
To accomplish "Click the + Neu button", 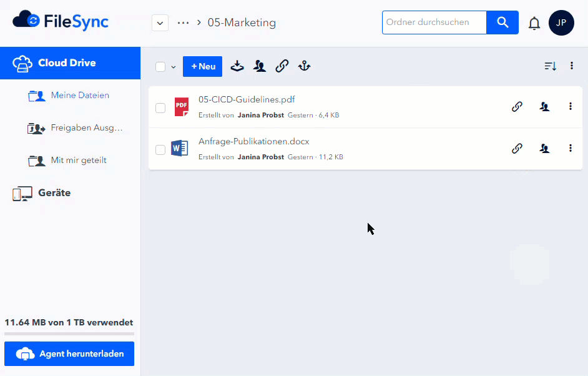I will pos(202,66).
